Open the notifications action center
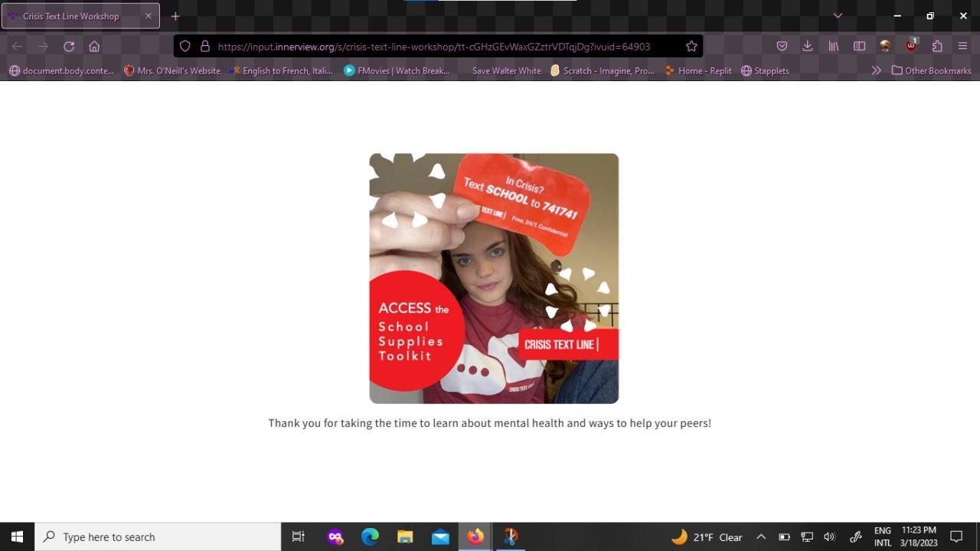The height and width of the screenshot is (551, 980). (956, 536)
